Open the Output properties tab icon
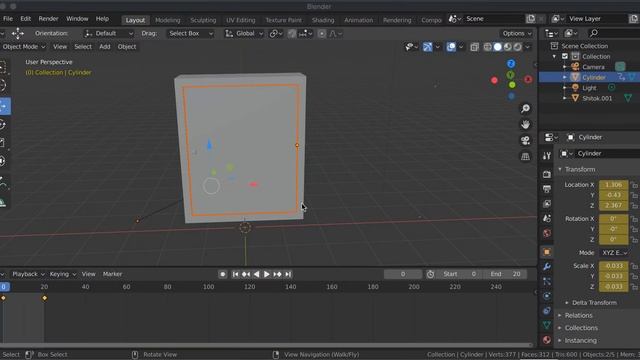 [547, 189]
